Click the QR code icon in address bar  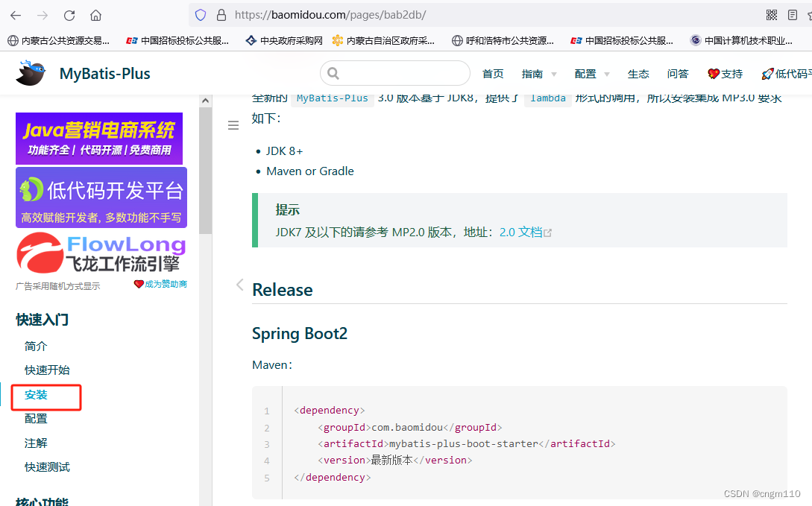coord(772,15)
